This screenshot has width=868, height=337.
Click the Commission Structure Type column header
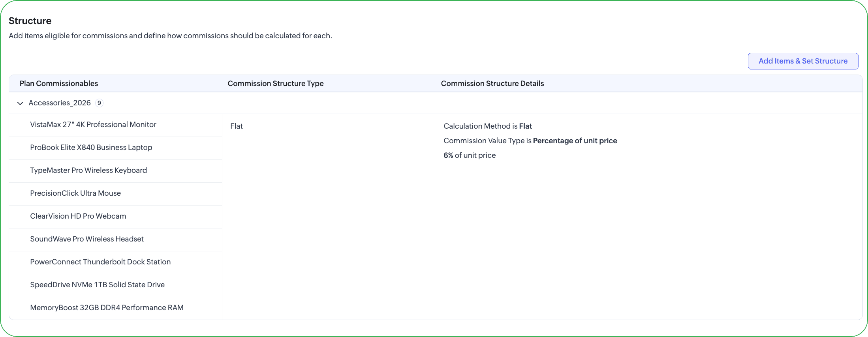click(276, 84)
